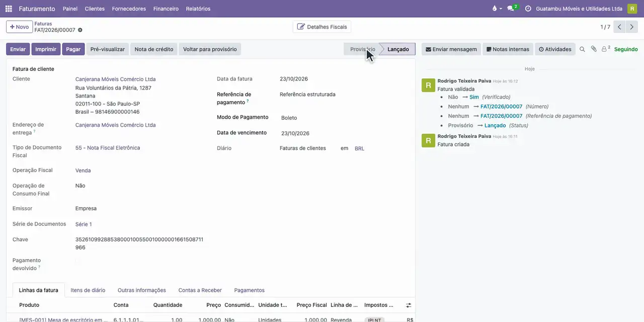Viewport: 644px width, 322px height.
Task: Open 55 - Nota Fiscal Eletrônica link
Action: [x=108, y=148]
